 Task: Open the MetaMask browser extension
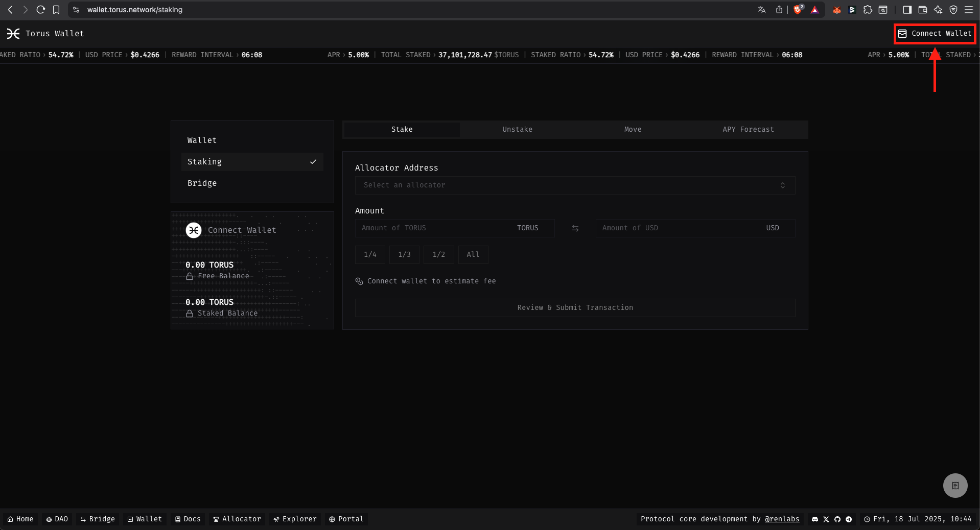[x=836, y=10]
